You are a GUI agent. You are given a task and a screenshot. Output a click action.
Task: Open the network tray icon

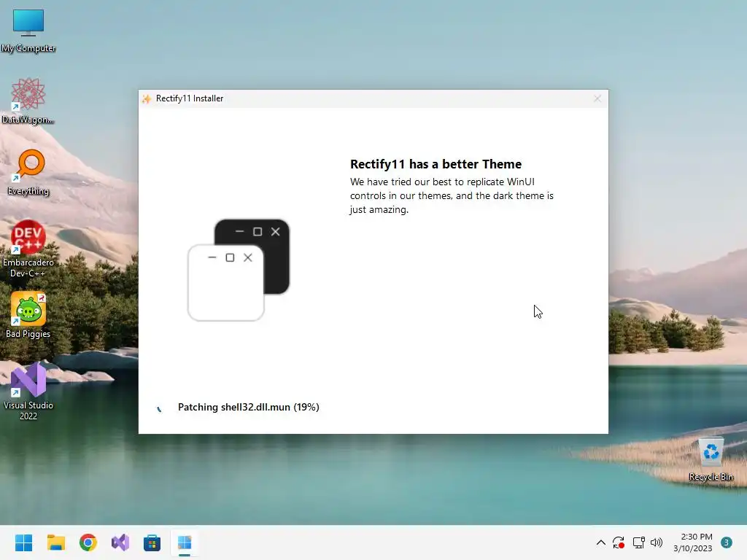pos(638,542)
